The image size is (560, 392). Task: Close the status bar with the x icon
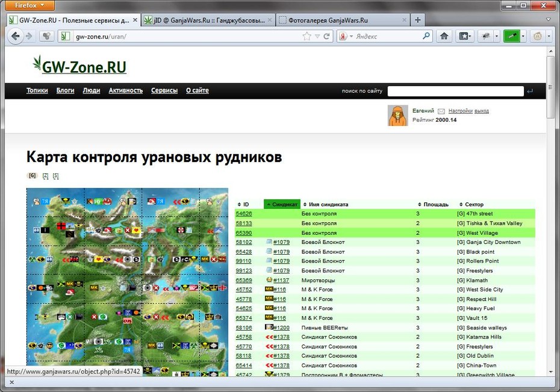[x=11, y=382]
